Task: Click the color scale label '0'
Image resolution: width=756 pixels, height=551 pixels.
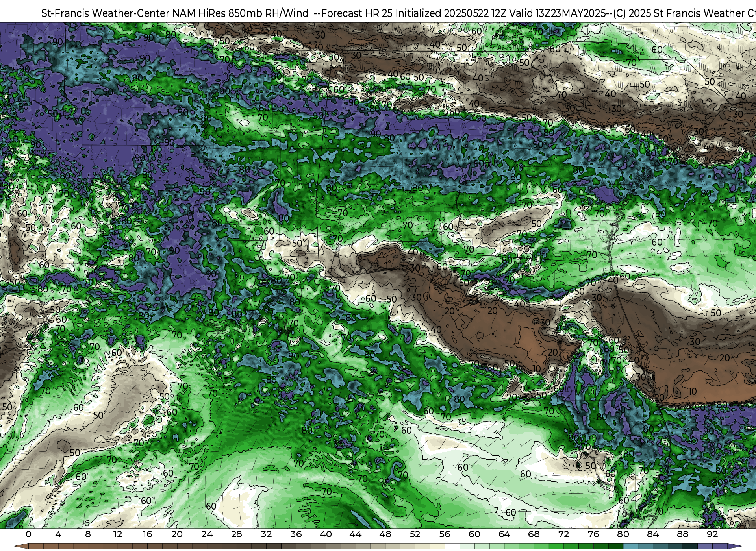Action: coord(28,534)
